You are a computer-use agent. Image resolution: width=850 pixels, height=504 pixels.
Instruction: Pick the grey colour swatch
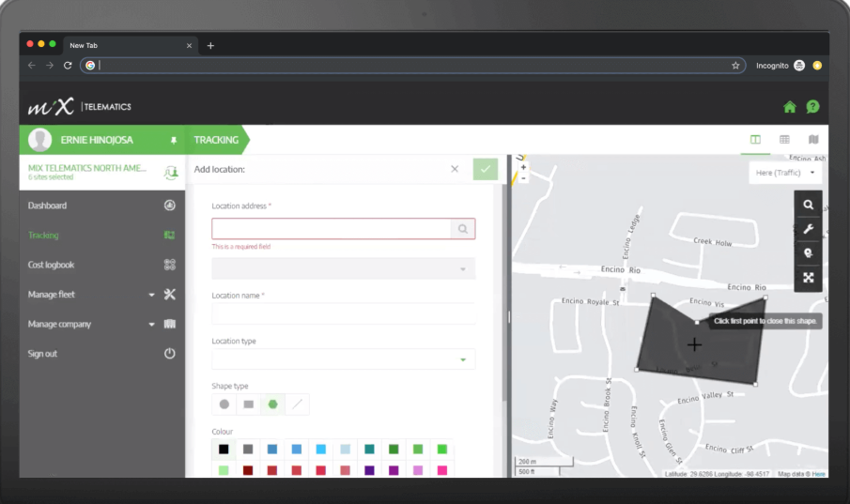(x=248, y=450)
